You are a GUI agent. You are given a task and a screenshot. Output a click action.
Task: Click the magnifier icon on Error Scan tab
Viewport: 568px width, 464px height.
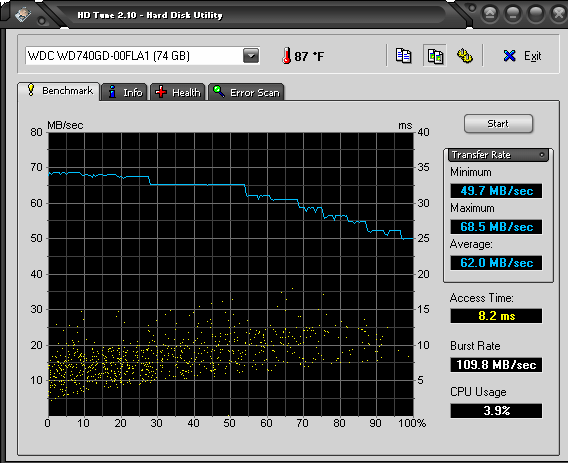(218, 91)
